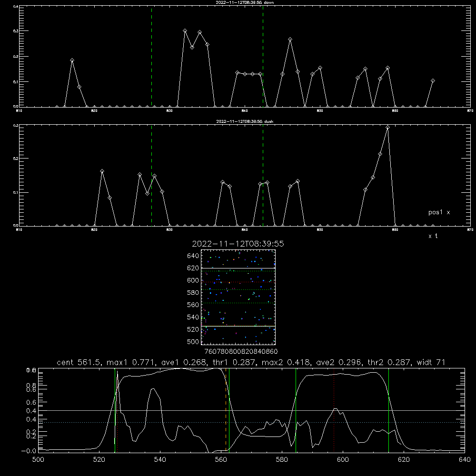This screenshot has width=476, height=476.
Task: Click the red dotted vertical line near 597
Action: pyautogui.click(x=334, y=410)
